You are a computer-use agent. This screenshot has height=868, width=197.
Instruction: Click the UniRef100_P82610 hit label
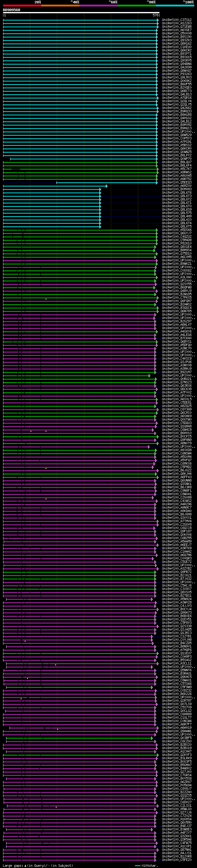pyautogui.click(x=177, y=243)
